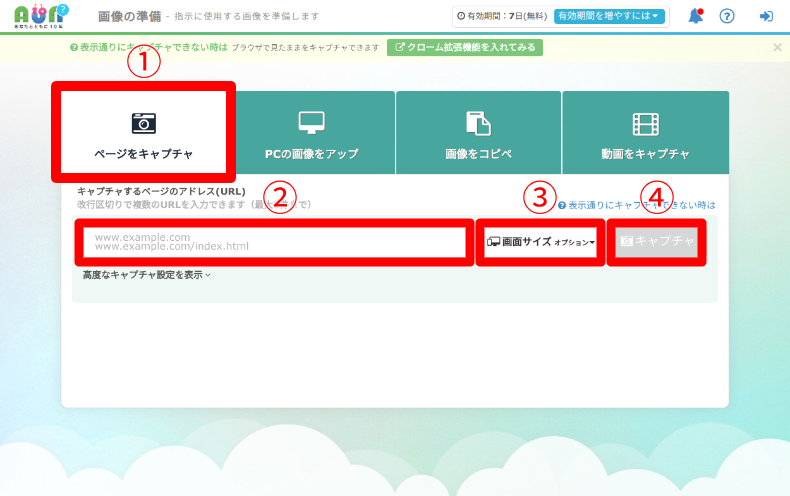Click the 画像の準備 page title
This screenshot has width=790, height=496.
129,17
